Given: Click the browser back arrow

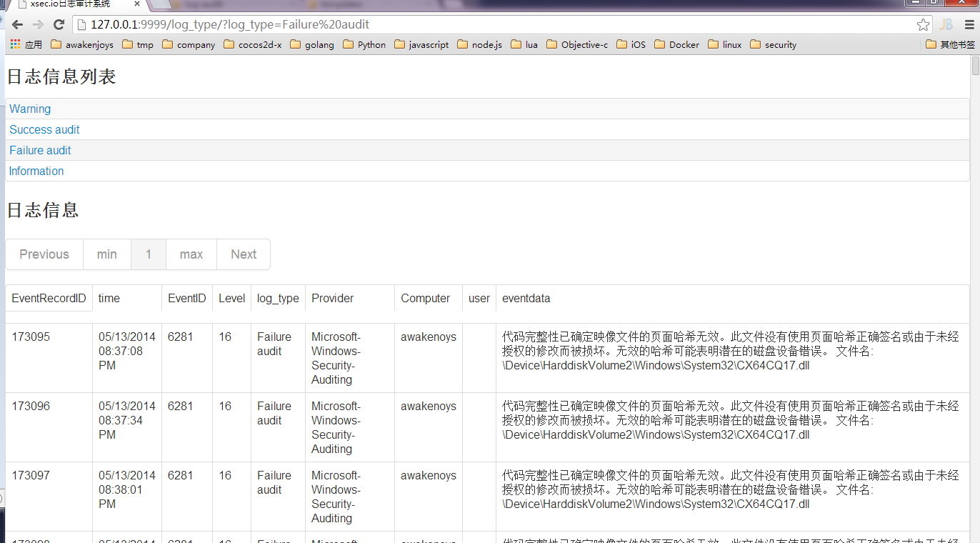Looking at the screenshot, I should [17, 25].
